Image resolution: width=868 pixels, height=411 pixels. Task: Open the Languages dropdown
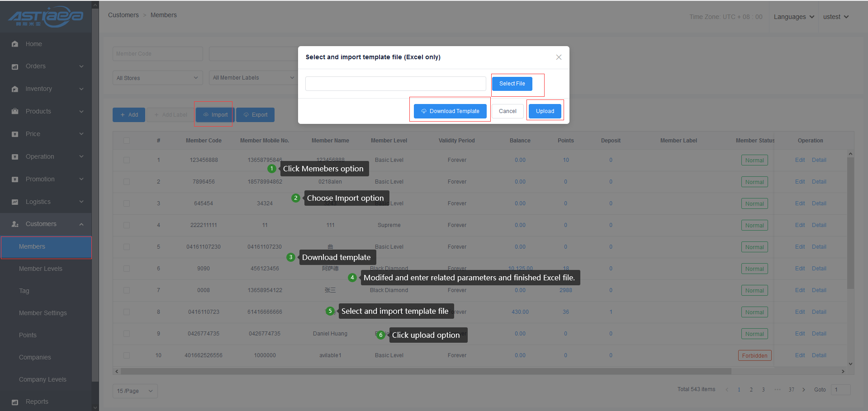[x=794, y=17]
